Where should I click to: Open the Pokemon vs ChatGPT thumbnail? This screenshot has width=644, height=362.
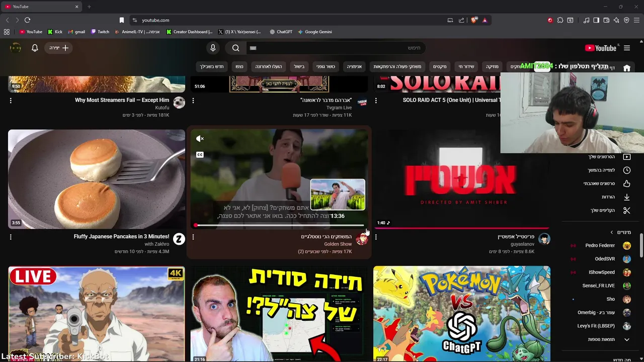pos(462,314)
